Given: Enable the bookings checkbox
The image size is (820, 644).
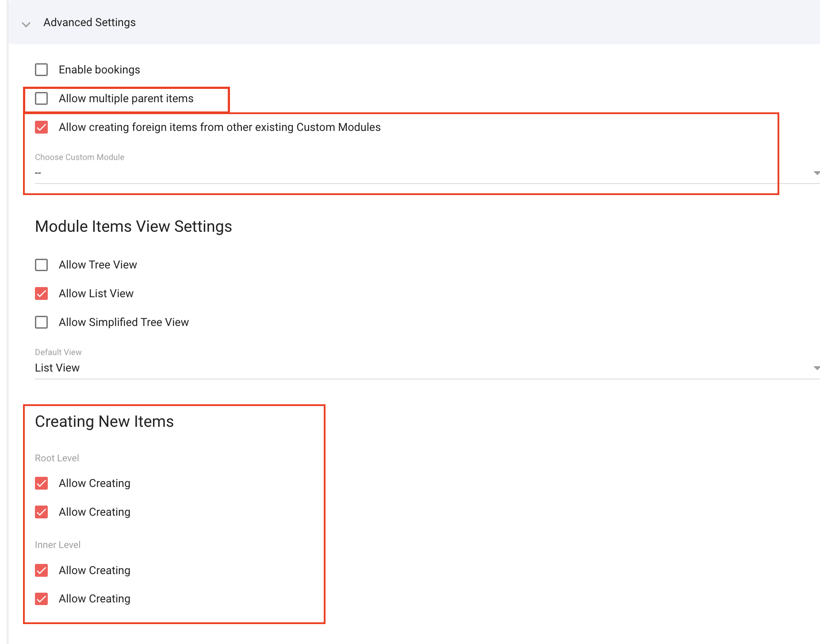Looking at the screenshot, I should [42, 70].
